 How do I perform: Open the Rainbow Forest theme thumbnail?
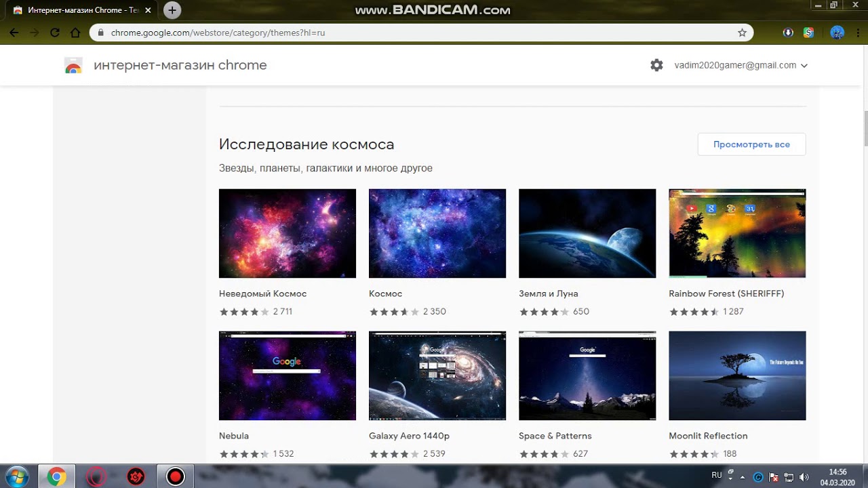(x=737, y=233)
